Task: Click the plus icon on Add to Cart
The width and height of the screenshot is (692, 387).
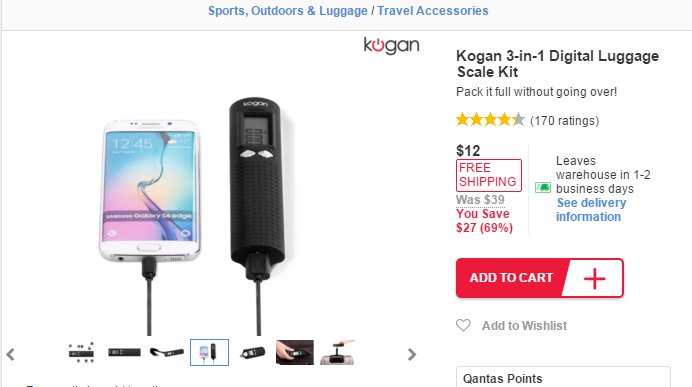Action: [594, 278]
